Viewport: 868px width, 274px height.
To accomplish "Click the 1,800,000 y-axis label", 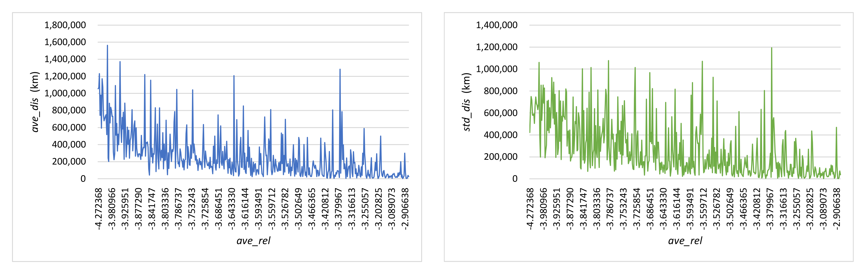I will click(65, 25).
